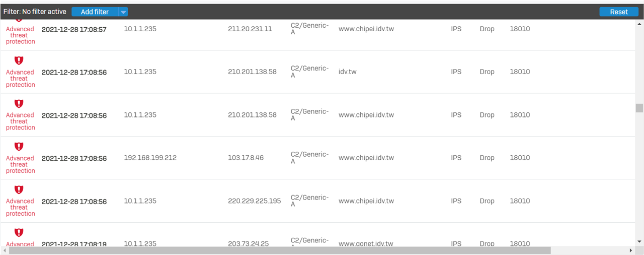
Task: Click shield icon in 210.201.138.58 www.chipei.idv.tw row
Action: tap(19, 103)
